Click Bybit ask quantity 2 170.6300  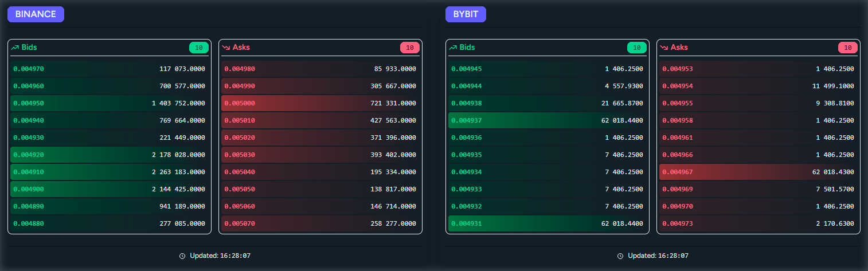[x=835, y=223]
